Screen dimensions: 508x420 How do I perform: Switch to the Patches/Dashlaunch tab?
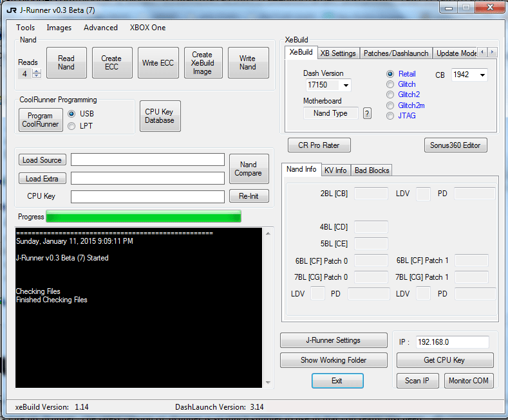click(x=396, y=53)
